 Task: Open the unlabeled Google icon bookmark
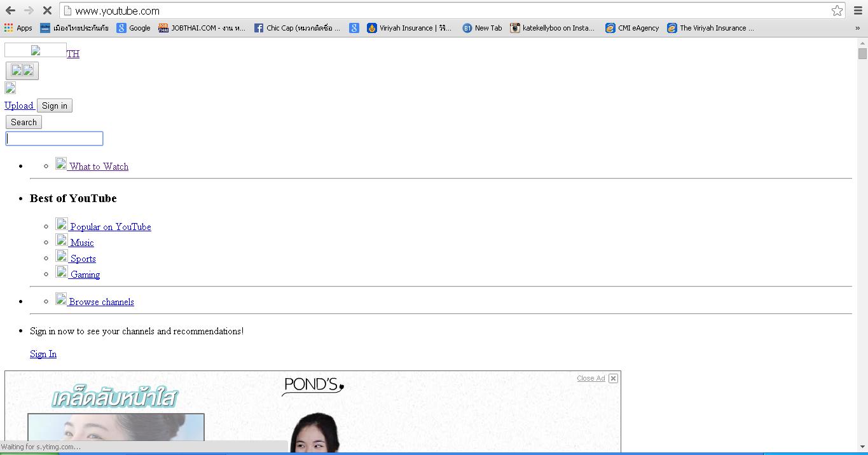pos(354,28)
